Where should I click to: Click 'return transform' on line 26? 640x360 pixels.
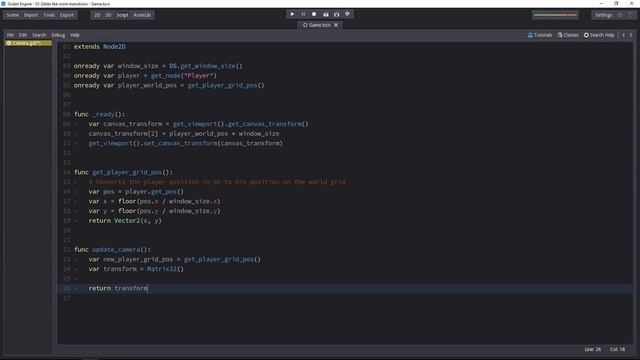(x=118, y=288)
